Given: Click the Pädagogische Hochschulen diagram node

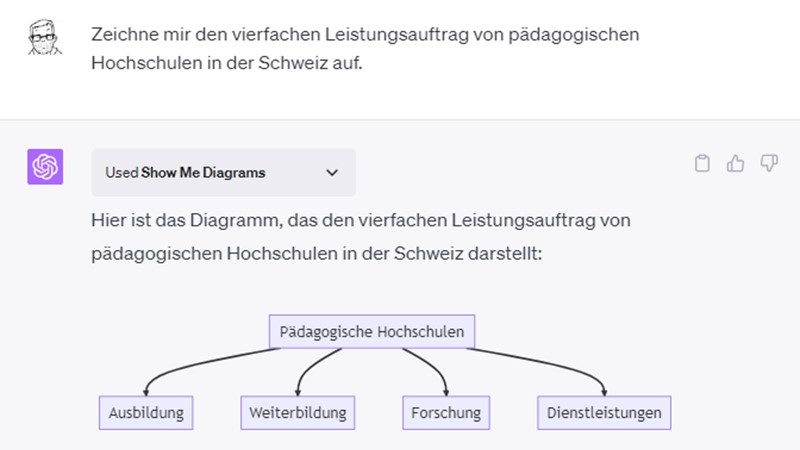Looking at the screenshot, I should click(372, 332).
